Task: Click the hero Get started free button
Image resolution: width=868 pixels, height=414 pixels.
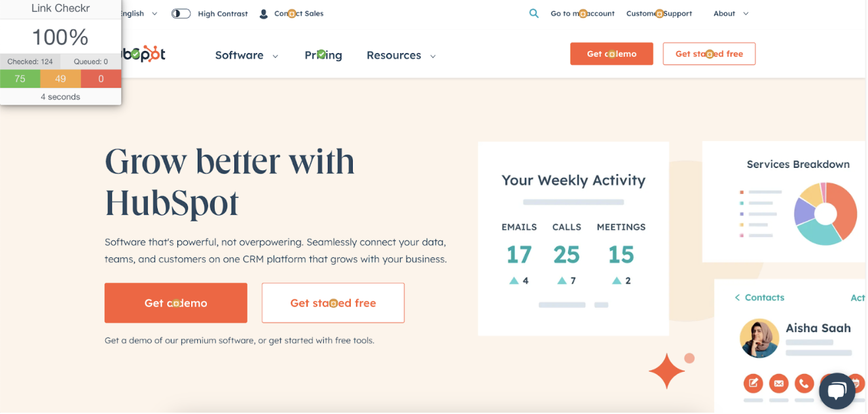Action: tap(333, 303)
